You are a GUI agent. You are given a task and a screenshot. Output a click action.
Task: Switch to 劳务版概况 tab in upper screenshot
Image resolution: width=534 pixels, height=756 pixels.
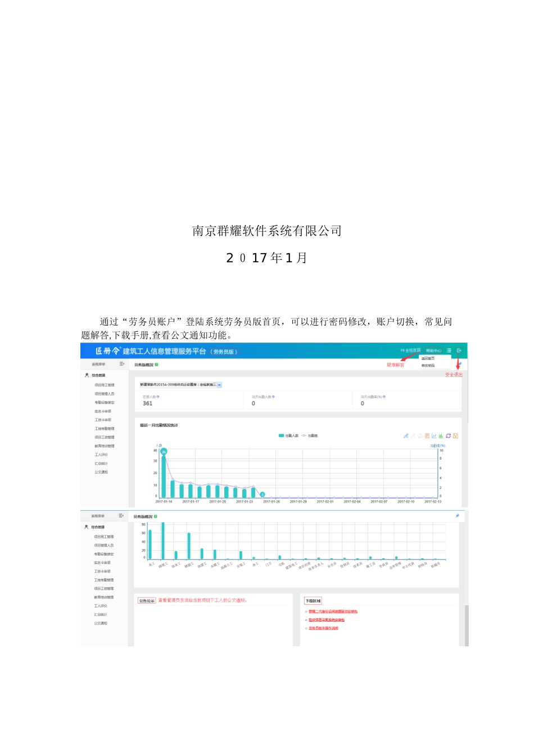pyautogui.click(x=144, y=364)
